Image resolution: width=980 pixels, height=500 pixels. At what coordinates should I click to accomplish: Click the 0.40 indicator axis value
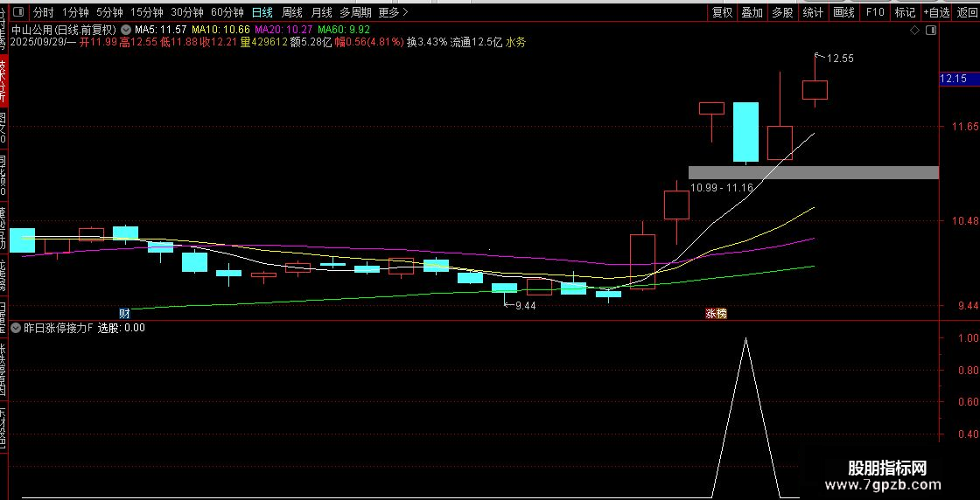coord(968,434)
